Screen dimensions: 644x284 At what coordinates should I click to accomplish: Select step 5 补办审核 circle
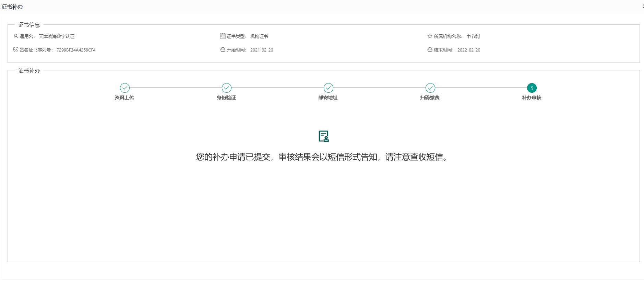click(532, 88)
